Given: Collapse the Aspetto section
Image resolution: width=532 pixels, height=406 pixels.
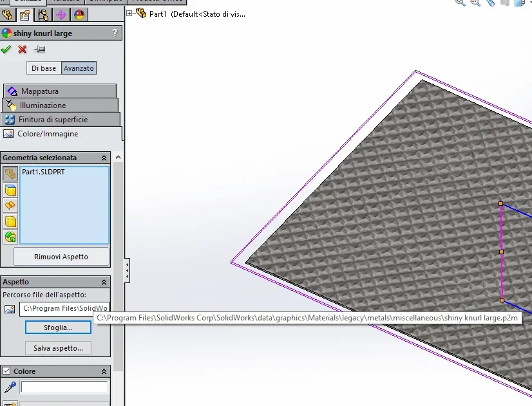Looking at the screenshot, I should click(x=104, y=282).
